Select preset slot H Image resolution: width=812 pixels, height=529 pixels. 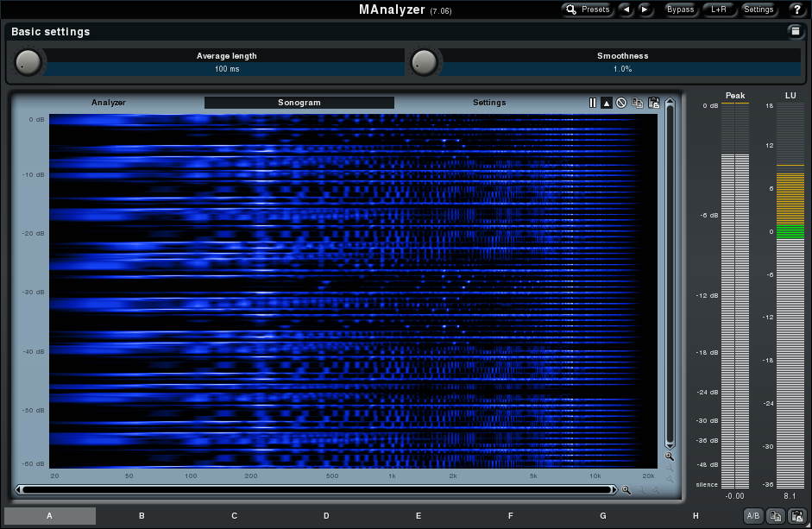(x=696, y=515)
